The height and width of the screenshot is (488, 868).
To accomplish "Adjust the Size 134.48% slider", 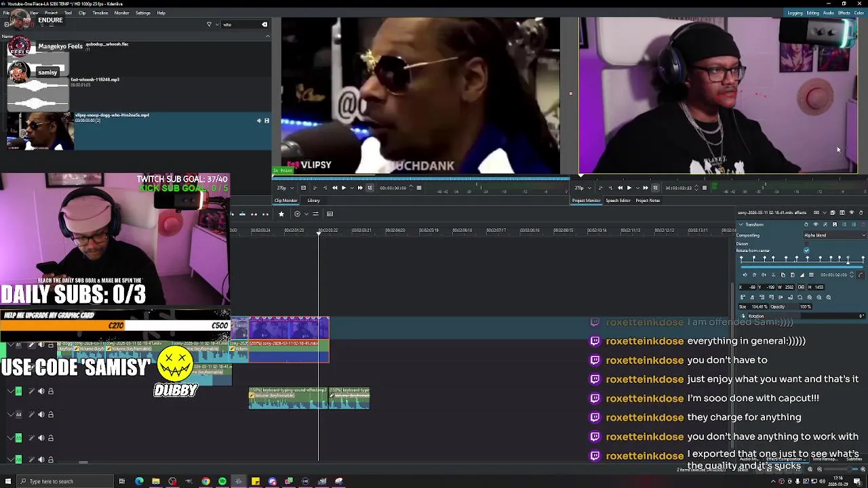I will coord(753,306).
